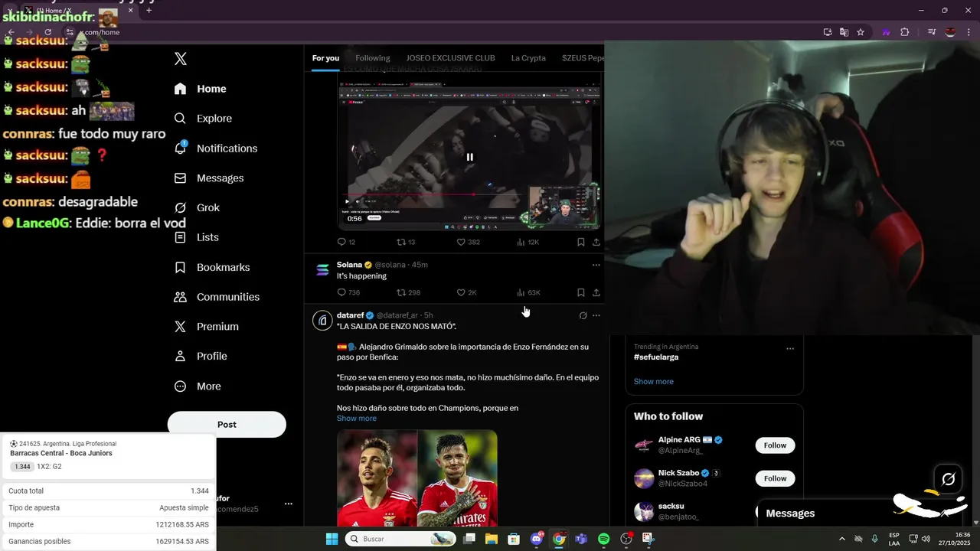Click the X logo in sidebar
Screen dimensions: 980x551
click(181, 59)
